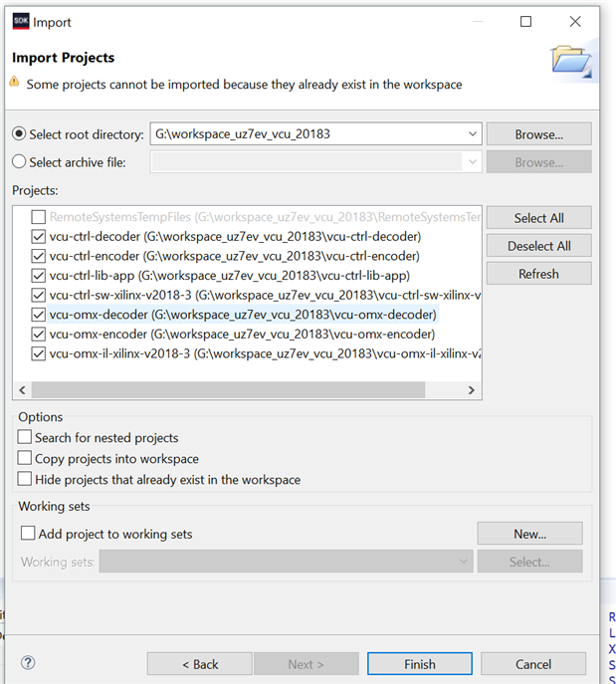Uncheck the vcu-ctrl-lib-app project checkbox

[39, 276]
